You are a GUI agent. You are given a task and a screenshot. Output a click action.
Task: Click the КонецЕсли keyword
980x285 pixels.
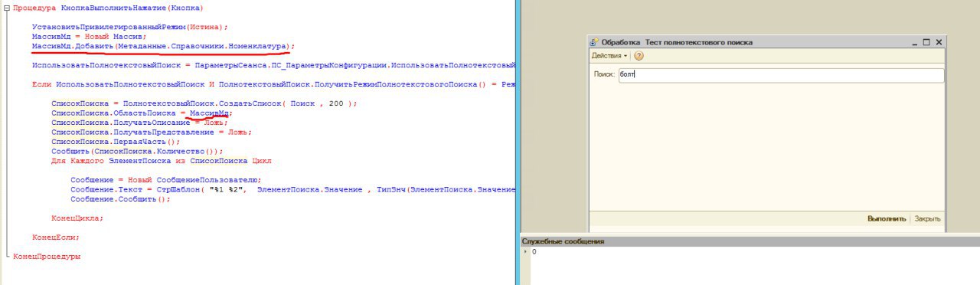56,237
